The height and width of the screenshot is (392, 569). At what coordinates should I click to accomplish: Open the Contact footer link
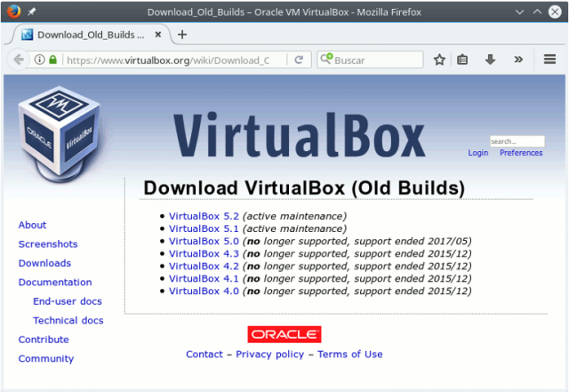coord(204,355)
